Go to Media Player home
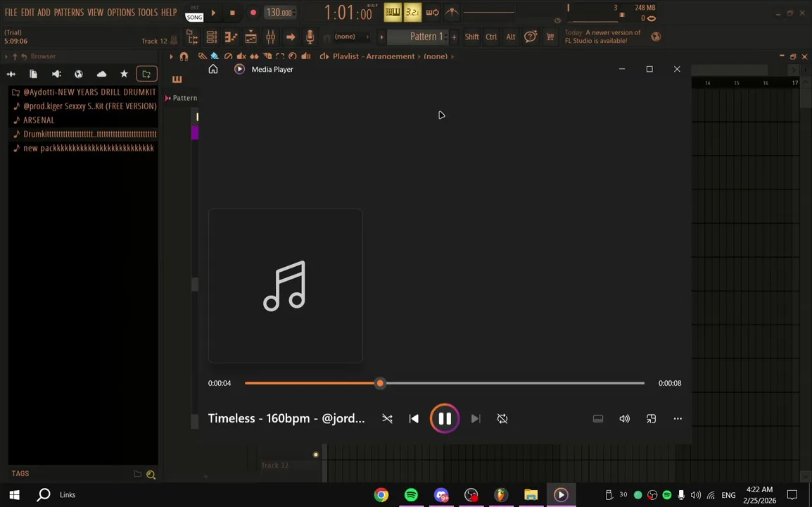 (212, 69)
